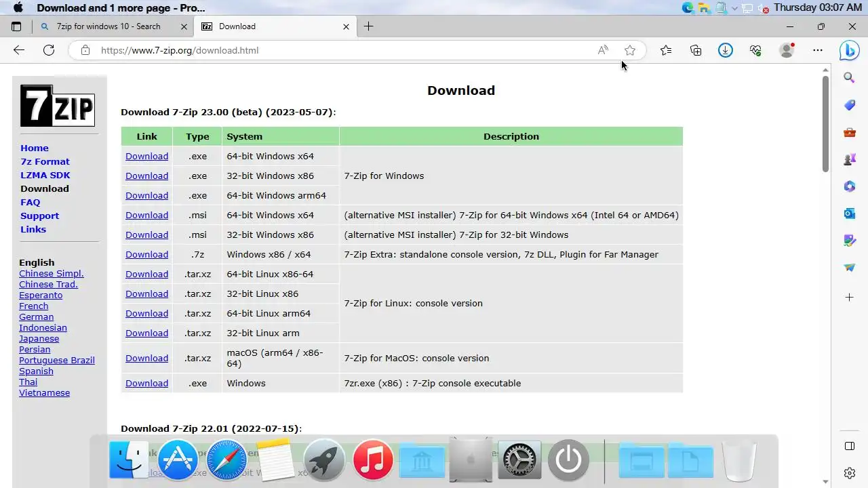Image resolution: width=868 pixels, height=488 pixels.
Task: Switch language to Vietnamese
Action: pyautogui.click(x=44, y=392)
